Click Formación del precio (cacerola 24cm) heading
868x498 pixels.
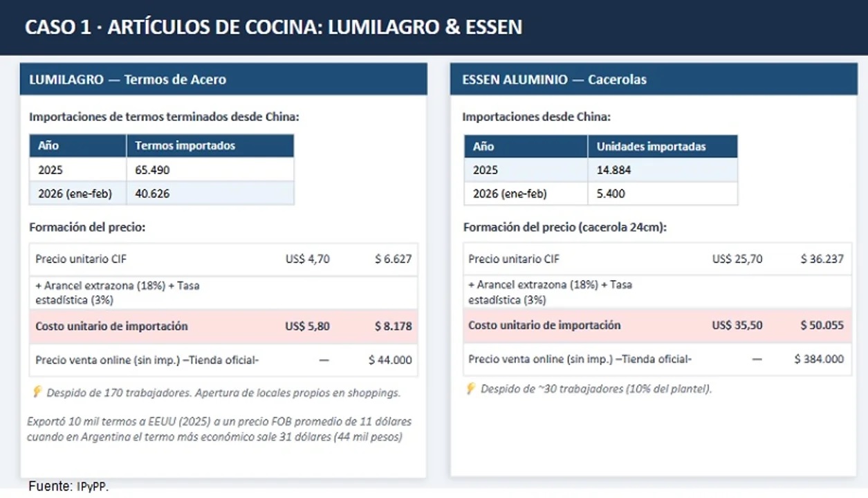pyautogui.click(x=564, y=228)
